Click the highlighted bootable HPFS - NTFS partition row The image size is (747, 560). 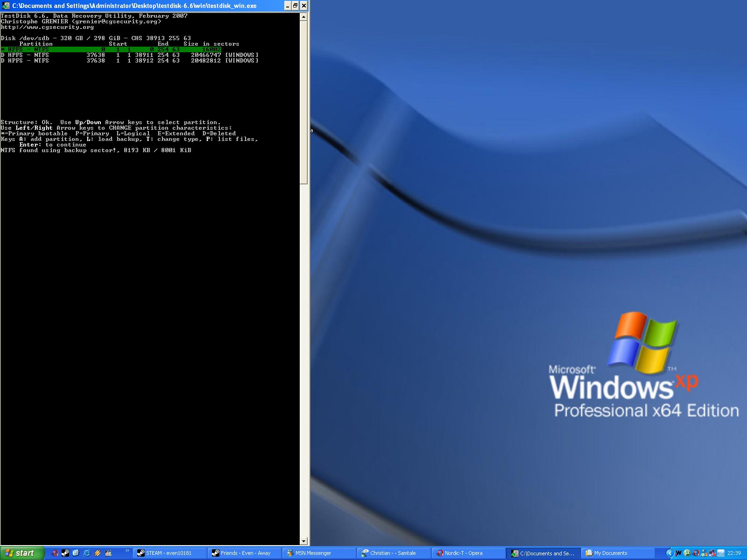(111, 49)
